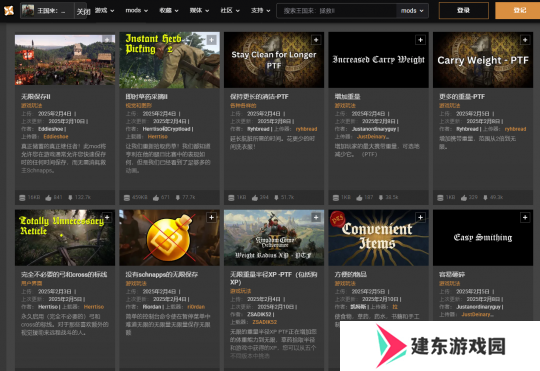Expand the 收藏 navigation menu
540x371 pixels.
169,11
